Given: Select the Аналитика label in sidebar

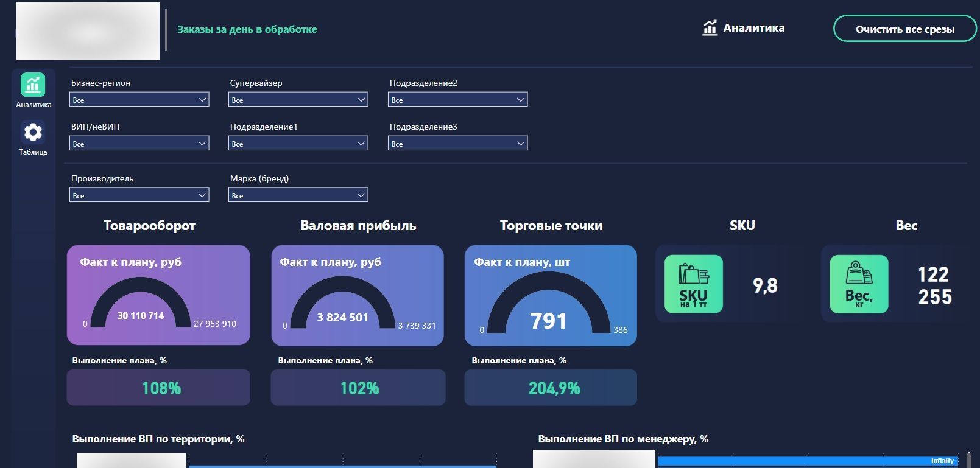Looking at the screenshot, I should [x=33, y=105].
